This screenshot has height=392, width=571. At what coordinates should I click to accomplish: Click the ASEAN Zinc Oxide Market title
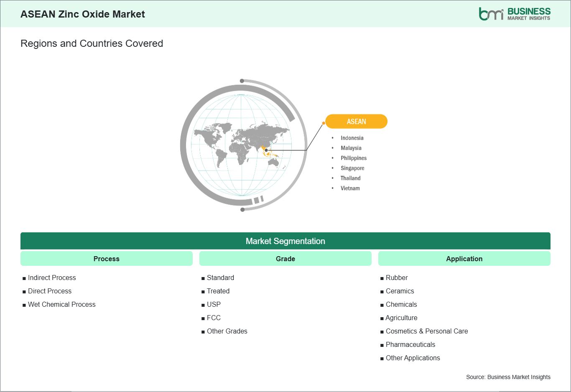pyautogui.click(x=83, y=14)
